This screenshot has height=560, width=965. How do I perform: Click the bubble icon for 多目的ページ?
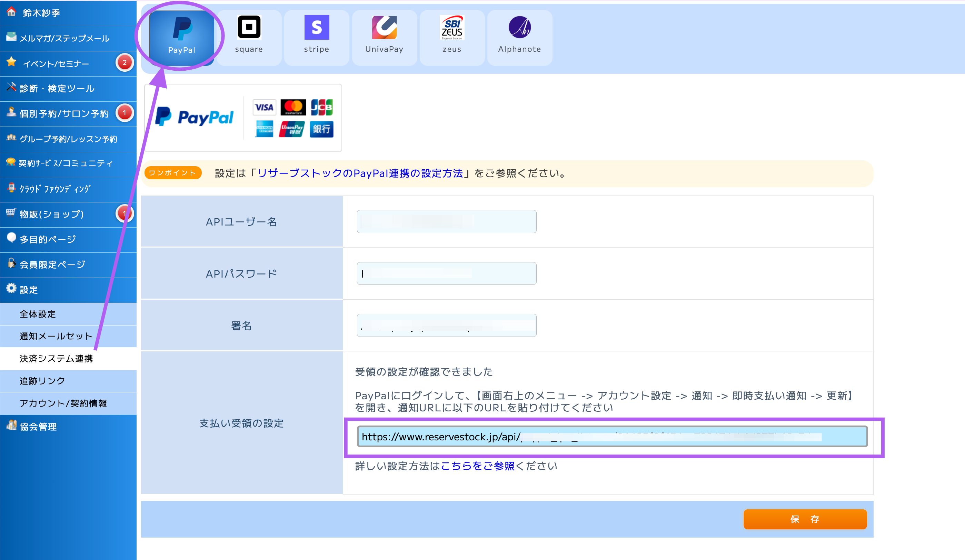click(x=11, y=238)
